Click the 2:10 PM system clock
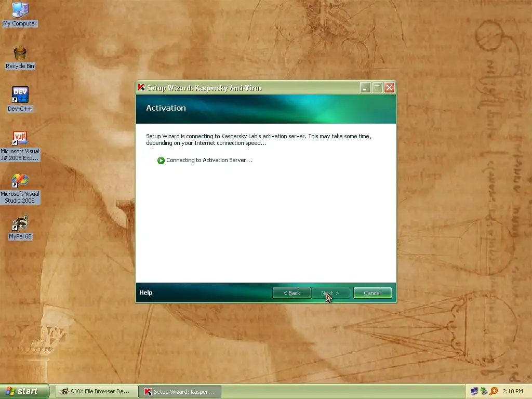Screen dimensions: 532x399 click(x=512, y=392)
